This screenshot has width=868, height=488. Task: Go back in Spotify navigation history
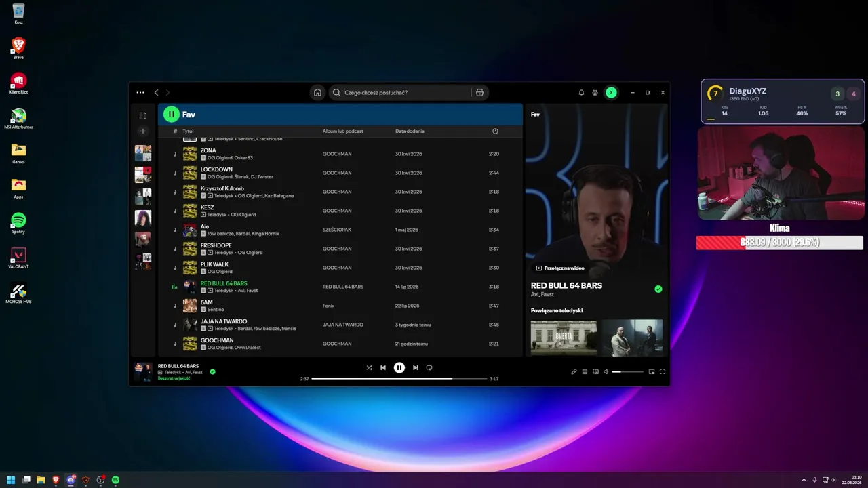point(156,93)
